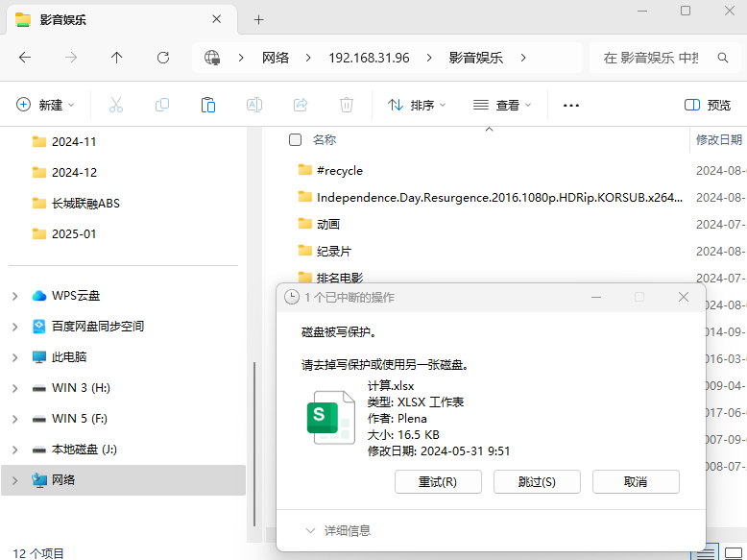Click the #recycle folder icon
The image size is (747, 560).
pos(305,170)
